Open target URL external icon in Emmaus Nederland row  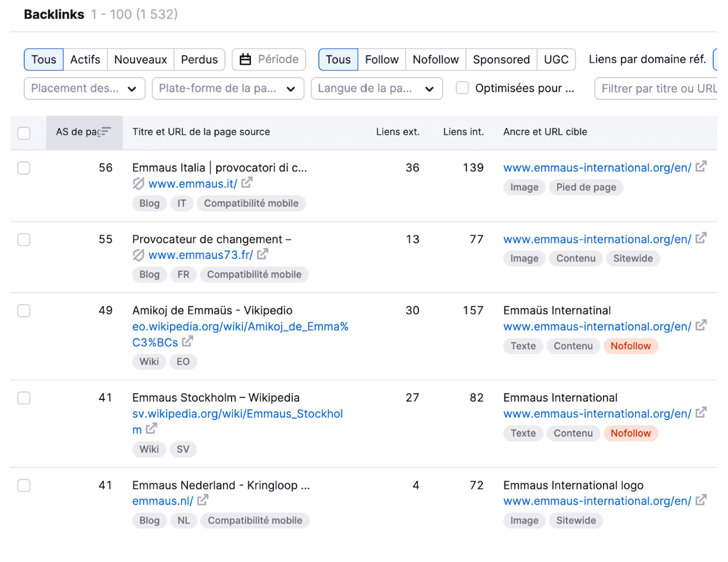pyautogui.click(x=701, y=500)
